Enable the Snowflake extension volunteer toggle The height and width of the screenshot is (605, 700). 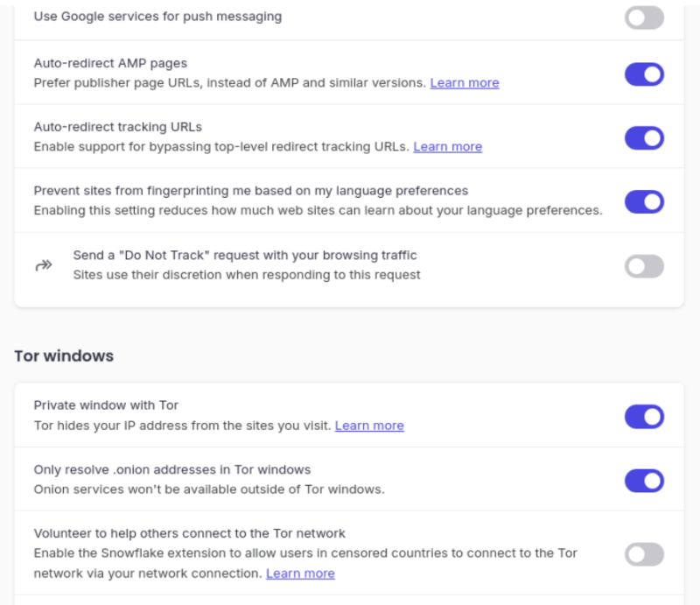[x=644, y=554]
